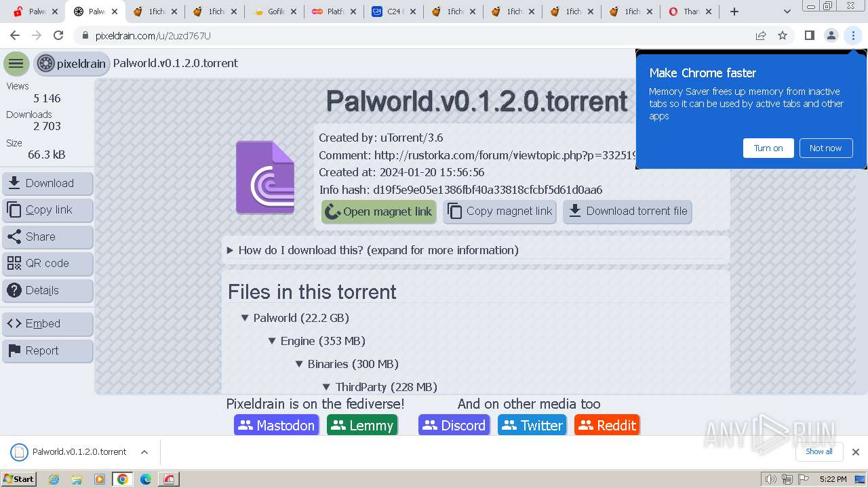Click the taskbar clock showing 5:22 PM
The image size is (868, 488).
pyautogui.click(x=833, y=479)
